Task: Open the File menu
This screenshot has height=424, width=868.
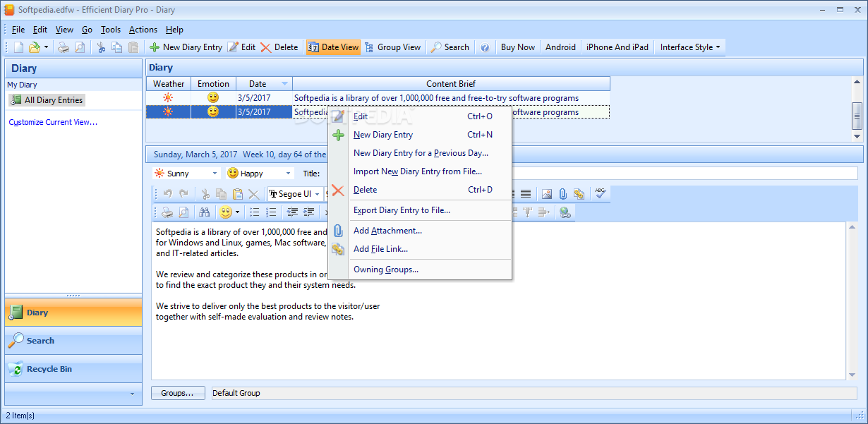Action: [18, 30]
